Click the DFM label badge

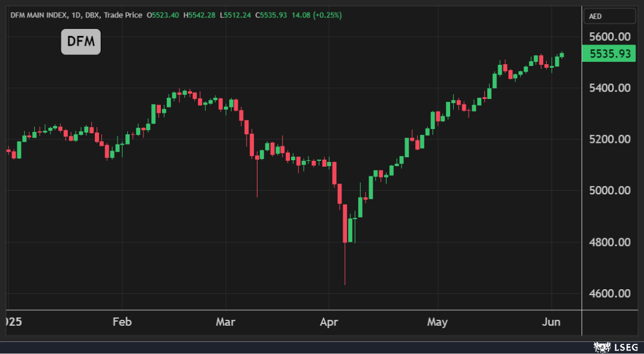(81, 41)
